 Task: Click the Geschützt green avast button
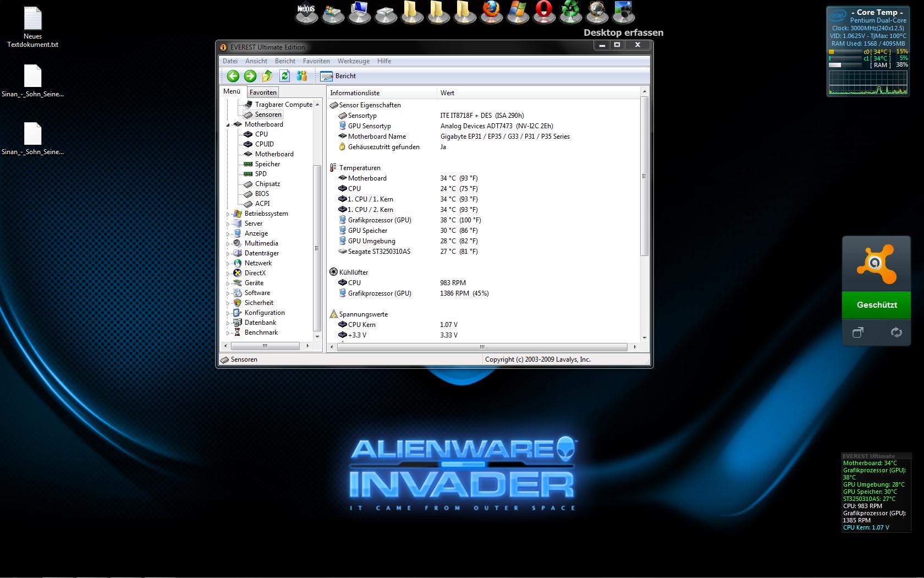pos(877,305)
